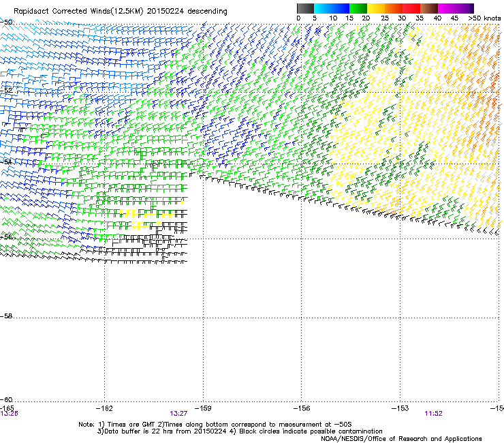The width and height of the screenshot is (504, 443).
Task: Click the purple time stamp 11:52
Action: point(433,414)
